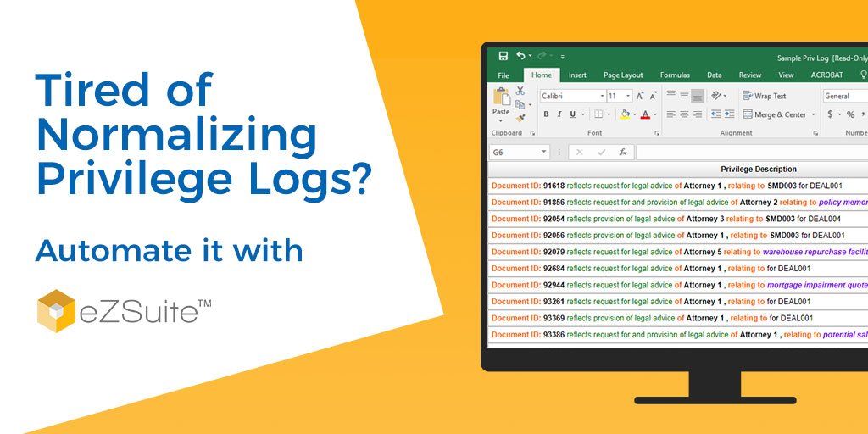The height and width of the screenshot is (434, 868).
Task: Toggle Bold formatting
Action: point(546,114)
